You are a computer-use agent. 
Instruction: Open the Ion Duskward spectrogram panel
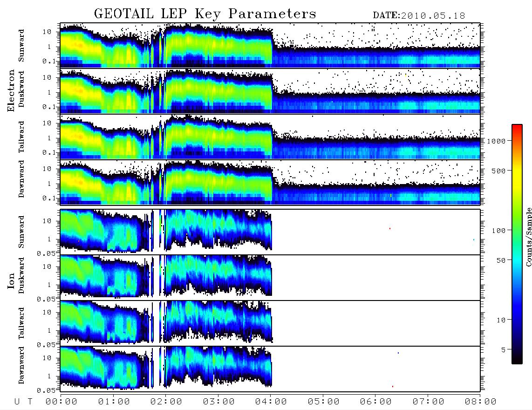[270, 278]
